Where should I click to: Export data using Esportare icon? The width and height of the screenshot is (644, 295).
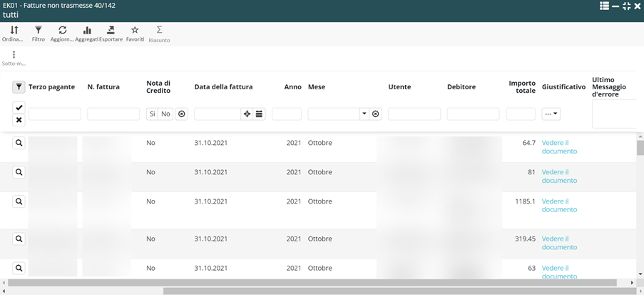111,31
